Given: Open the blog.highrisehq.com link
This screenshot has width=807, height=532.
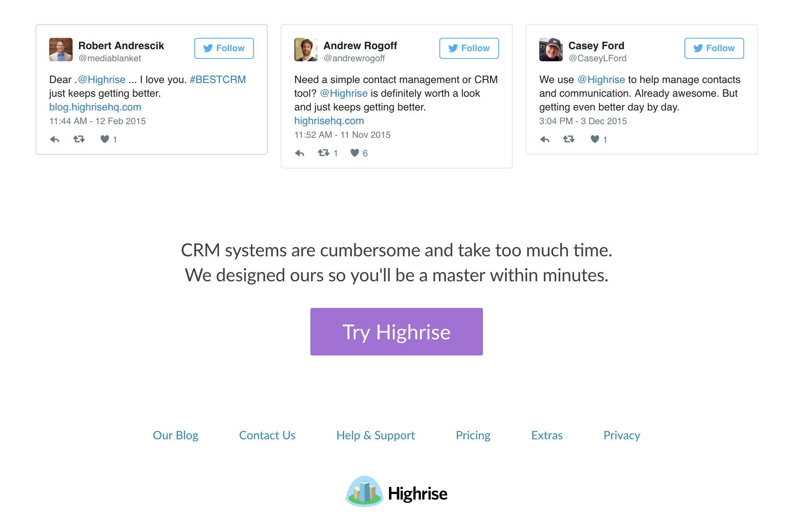Looking at the screenshot, I should coord(95,107).
